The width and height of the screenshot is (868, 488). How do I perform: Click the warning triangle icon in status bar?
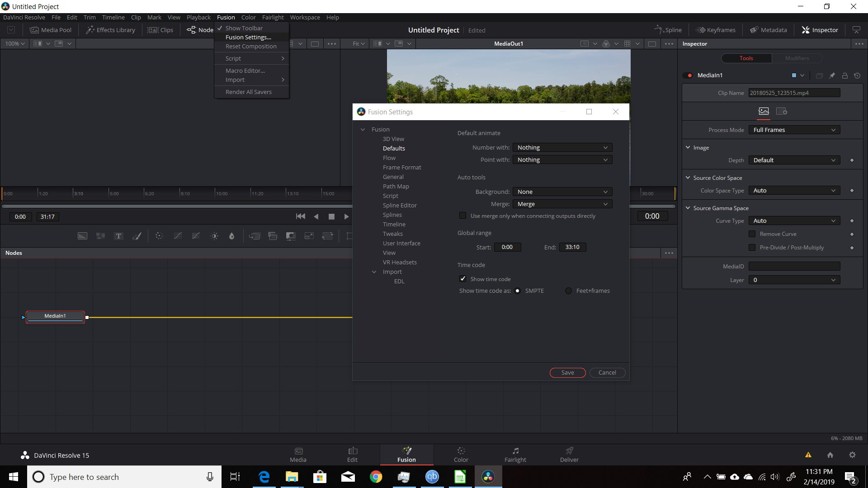click(808, 455)
